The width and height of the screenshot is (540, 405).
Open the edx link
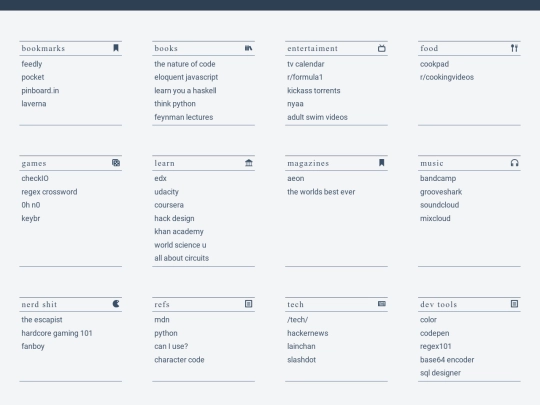[160, 178]
